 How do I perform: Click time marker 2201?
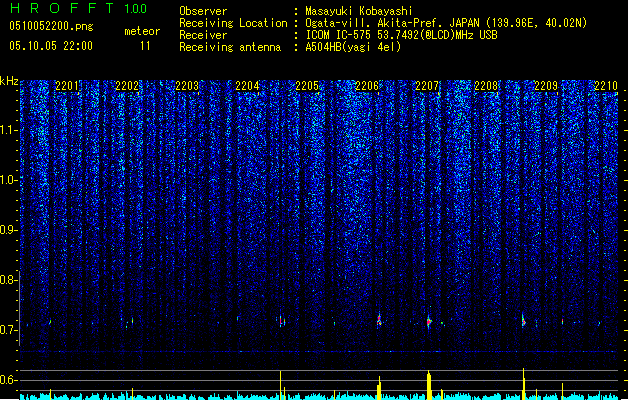pos(67,86)
